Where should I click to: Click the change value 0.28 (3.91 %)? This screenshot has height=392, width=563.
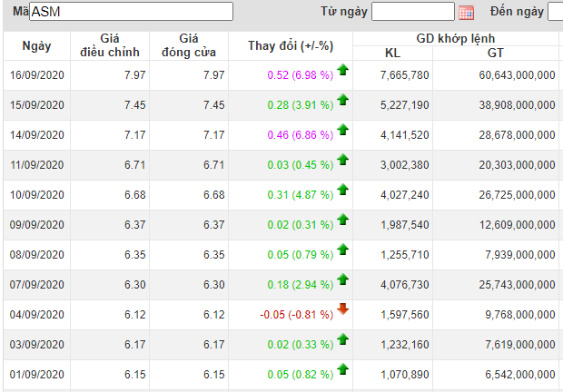(x=301, y=105)
